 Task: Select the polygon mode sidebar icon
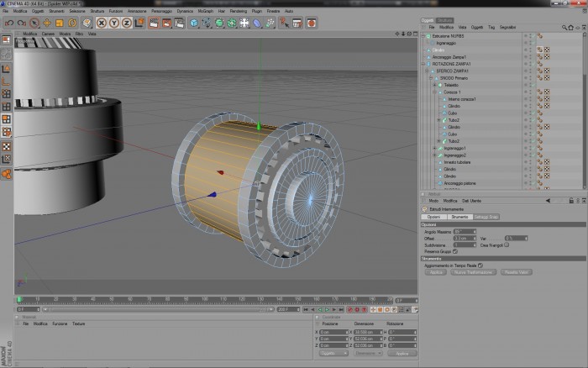[7, 119]
